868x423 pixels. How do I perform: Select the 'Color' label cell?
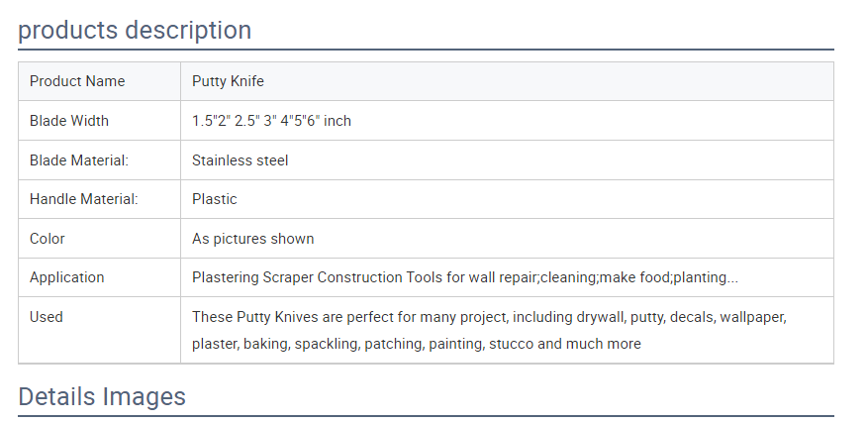(x=100, y=239)
